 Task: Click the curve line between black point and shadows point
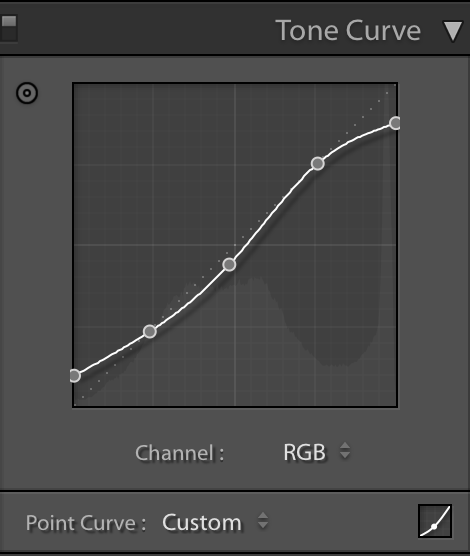tap(112, 354)
